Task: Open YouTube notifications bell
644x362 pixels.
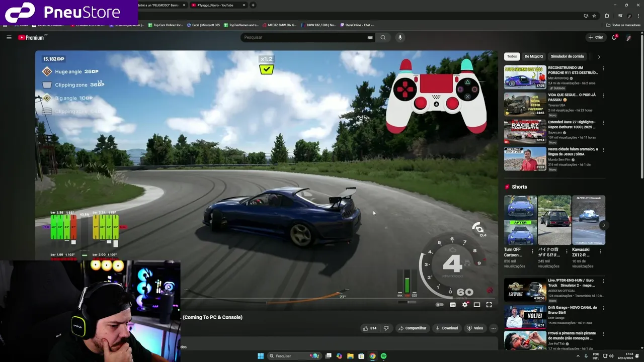Action: click(614, 37)
